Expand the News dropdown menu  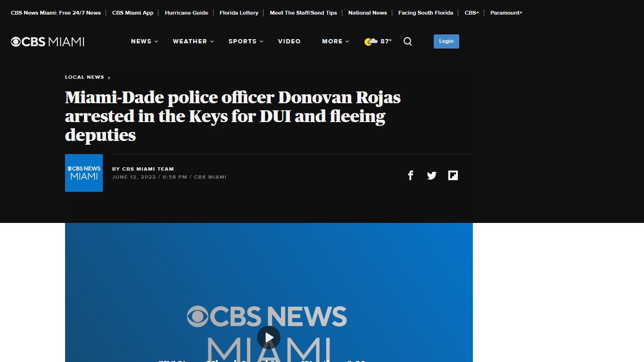tap(145, 41)
